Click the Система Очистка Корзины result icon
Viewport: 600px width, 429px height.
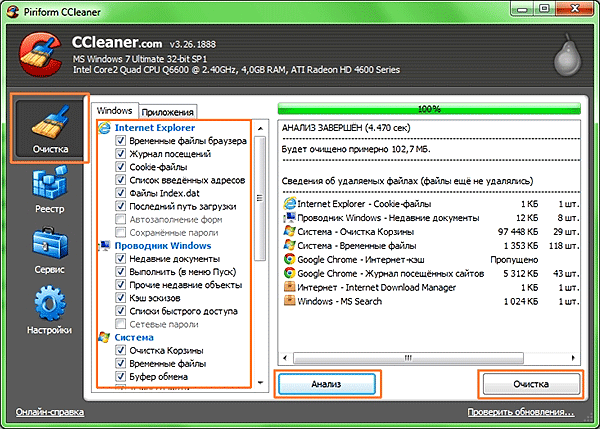(x=289, y=231)
